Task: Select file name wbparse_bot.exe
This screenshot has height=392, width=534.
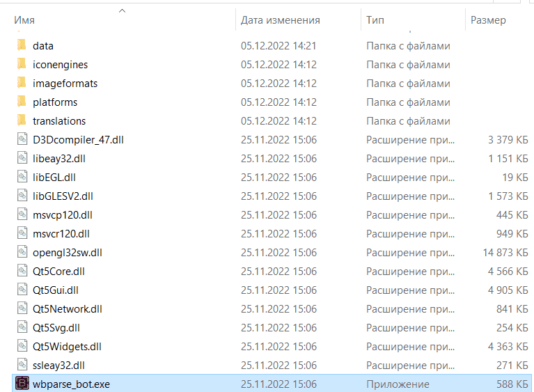Action: point(71,384)
